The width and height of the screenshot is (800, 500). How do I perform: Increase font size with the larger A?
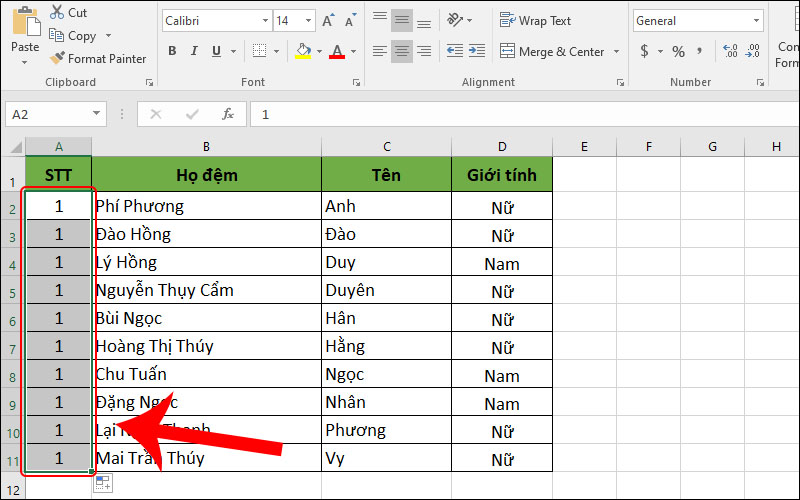(329, 21)
